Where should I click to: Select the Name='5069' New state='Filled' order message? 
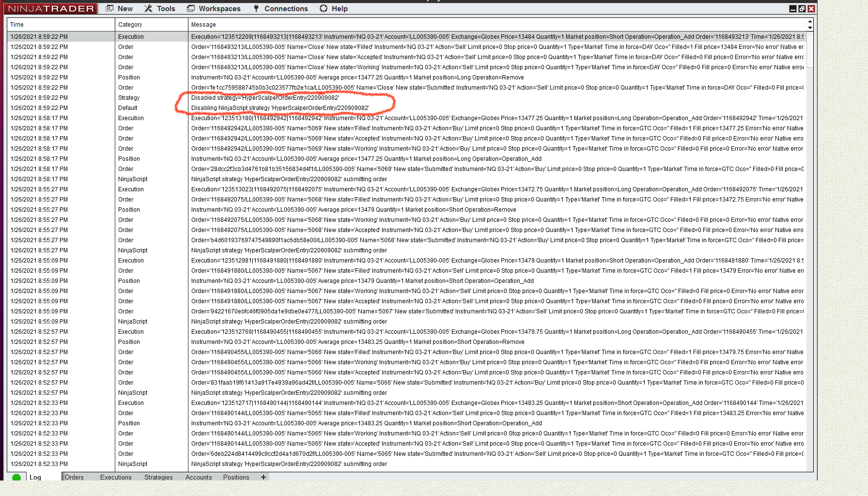(x=497, y=128)
